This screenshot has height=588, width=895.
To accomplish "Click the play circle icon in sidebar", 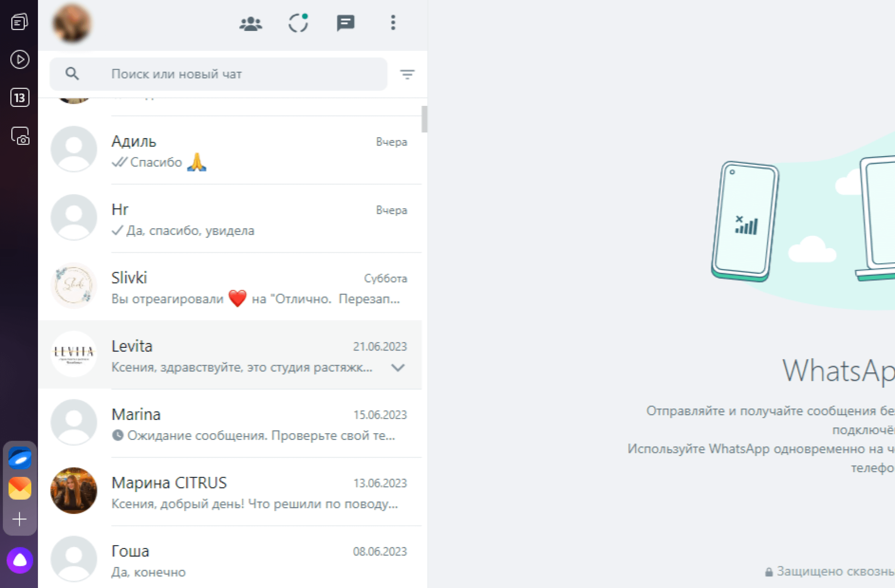I will (x=20, y=59).
